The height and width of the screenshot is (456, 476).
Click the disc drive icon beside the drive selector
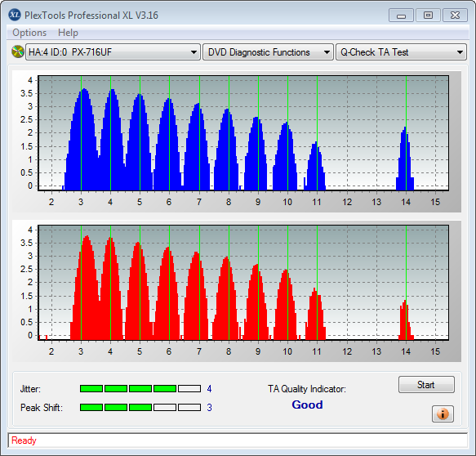tap(18, 51)
